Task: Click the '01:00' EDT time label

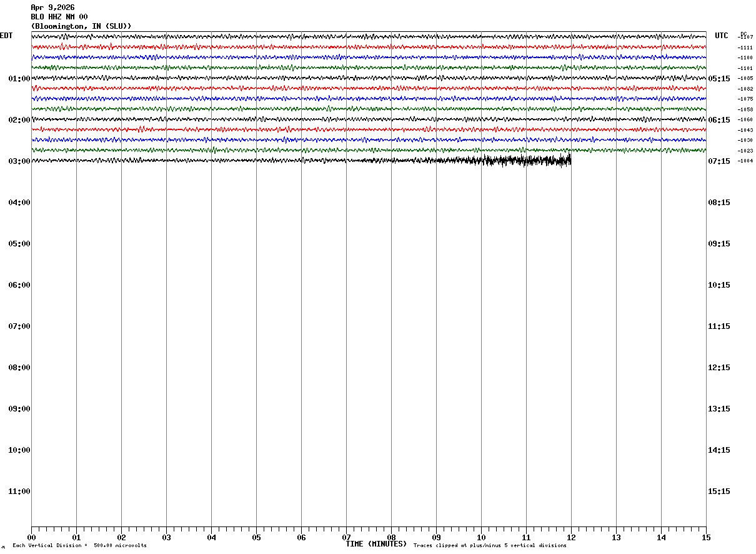Action: [x=19, y=79]
